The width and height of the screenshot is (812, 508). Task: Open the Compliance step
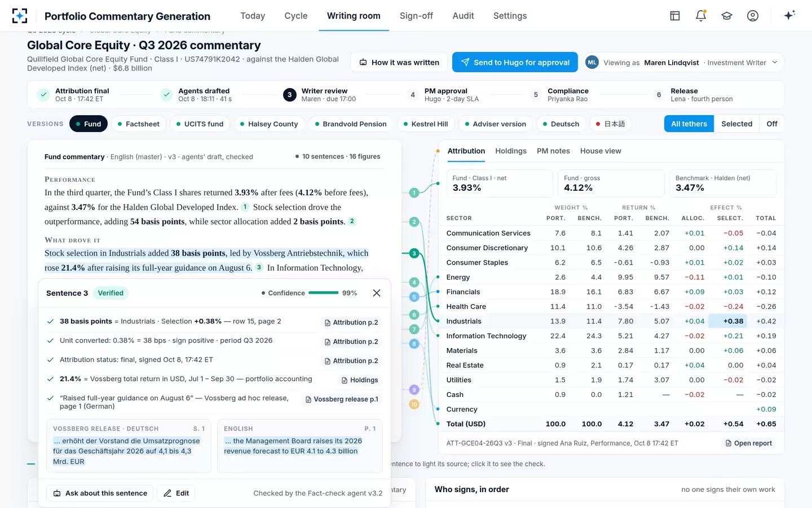coord(559,95)
